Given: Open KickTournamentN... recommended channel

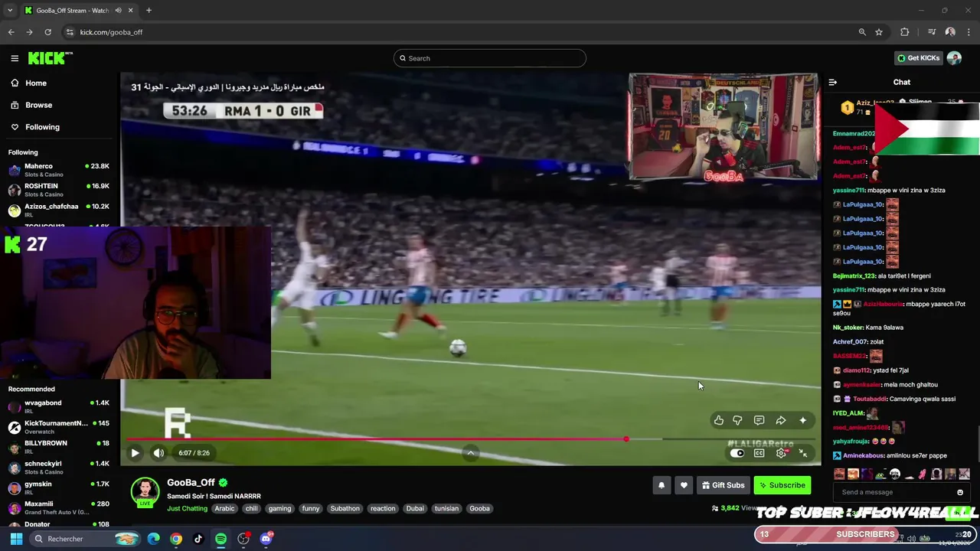Looking at the screenshot, I should coord(59,427).
